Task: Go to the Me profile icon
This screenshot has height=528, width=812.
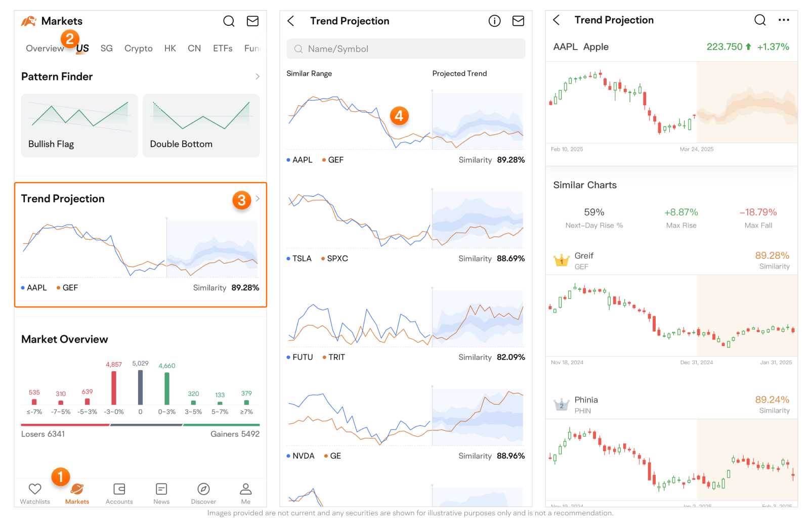Action: point(246,489)
